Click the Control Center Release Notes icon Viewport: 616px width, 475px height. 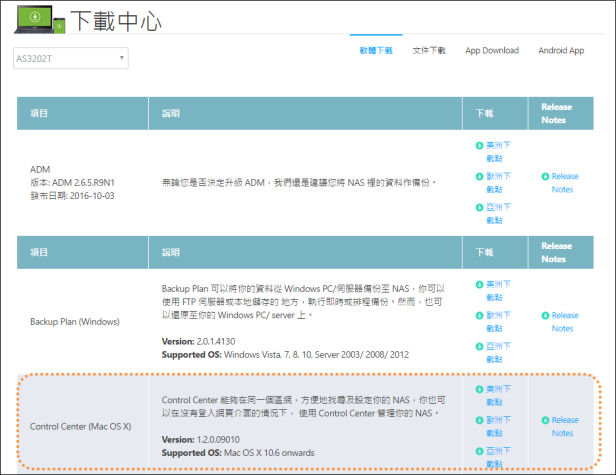click(x=545, y=420)
